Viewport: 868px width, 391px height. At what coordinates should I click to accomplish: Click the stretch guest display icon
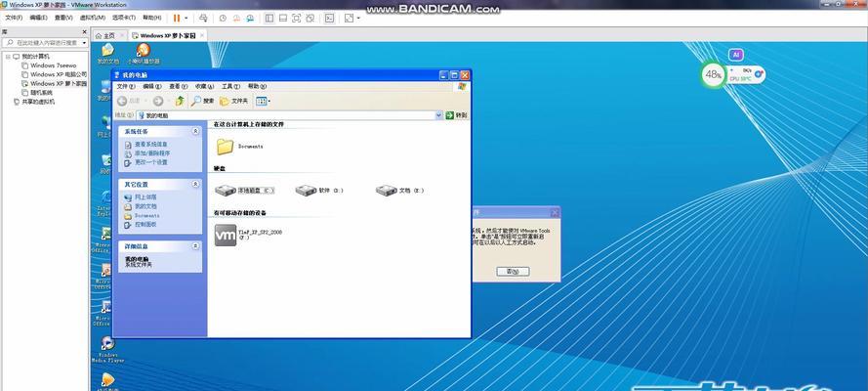349,18
